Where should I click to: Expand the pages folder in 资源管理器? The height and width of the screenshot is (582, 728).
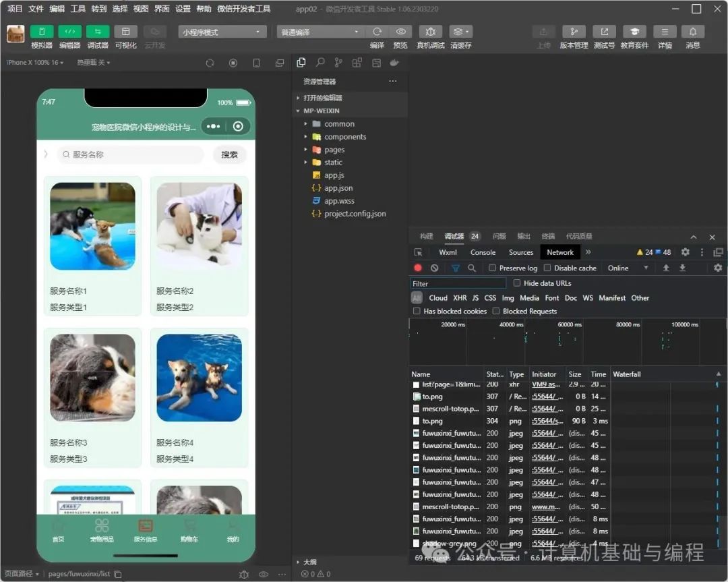coord(334,149)
